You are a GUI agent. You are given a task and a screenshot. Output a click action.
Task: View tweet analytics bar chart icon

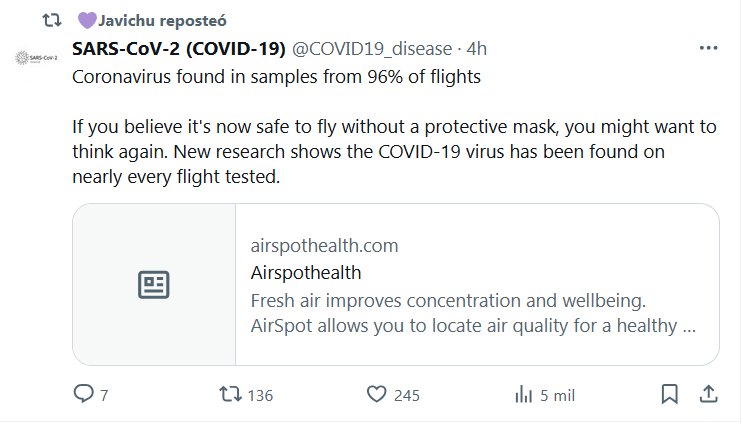522,394
